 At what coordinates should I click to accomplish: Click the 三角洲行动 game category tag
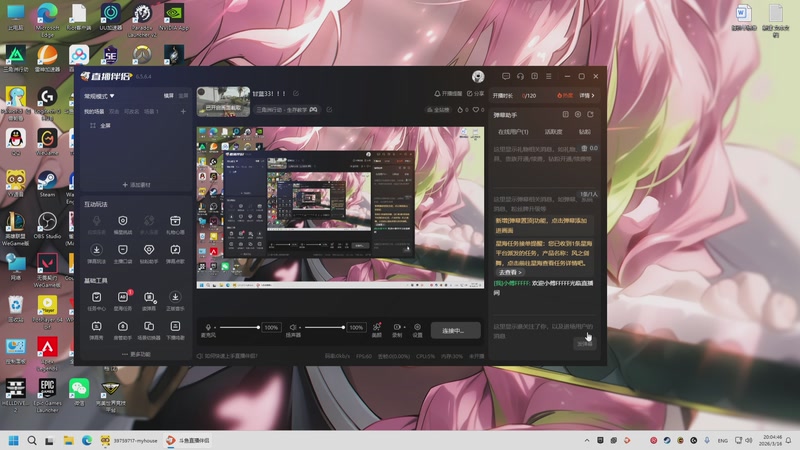(287, 110)
